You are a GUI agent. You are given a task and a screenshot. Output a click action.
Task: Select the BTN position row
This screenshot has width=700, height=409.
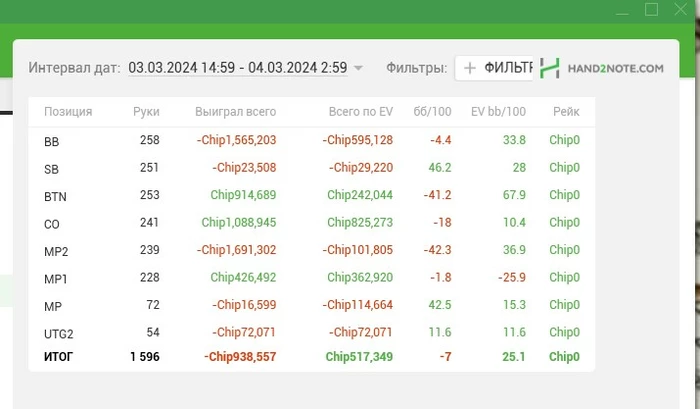(x=312, y=196)
